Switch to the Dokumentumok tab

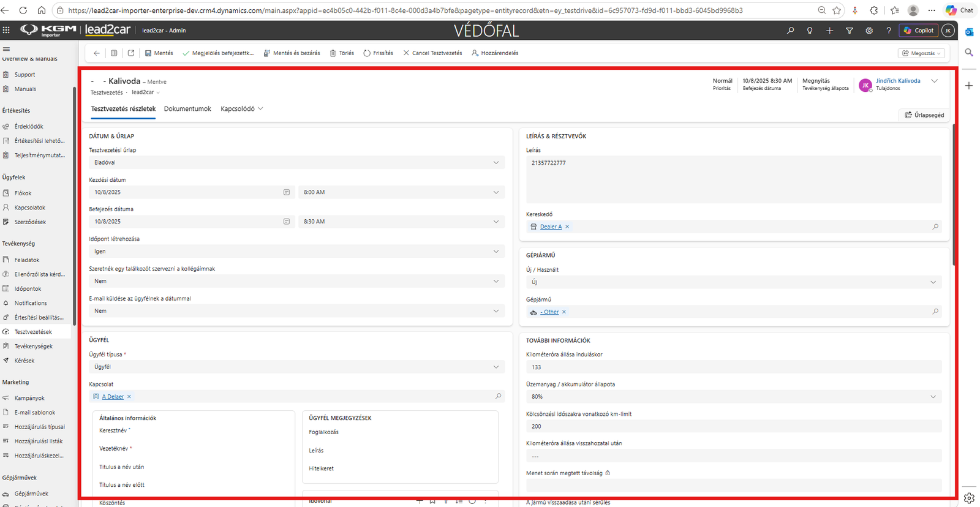[x=187, y=109]
